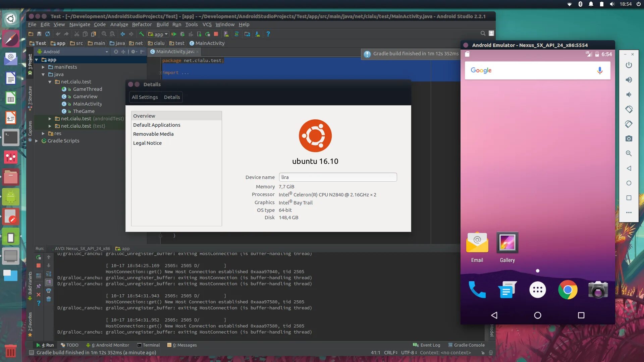
Task: Click the Debug app bug icon
Action: (x=182, y=34)
